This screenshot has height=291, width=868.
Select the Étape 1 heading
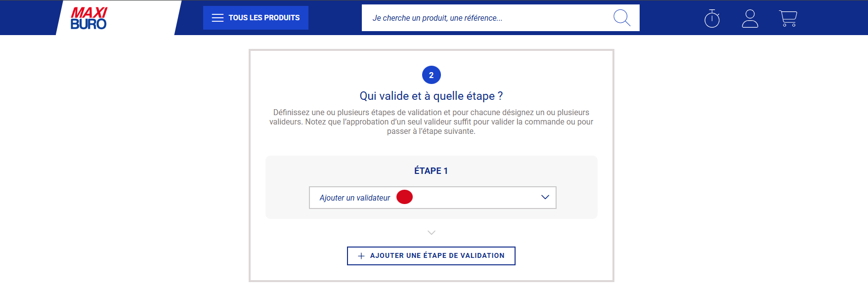[431, 171]
